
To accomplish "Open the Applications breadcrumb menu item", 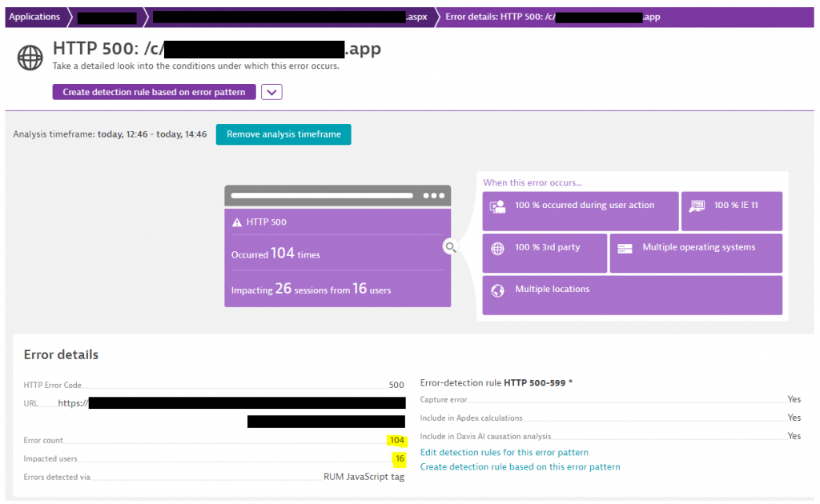I will tap(33, 16).
